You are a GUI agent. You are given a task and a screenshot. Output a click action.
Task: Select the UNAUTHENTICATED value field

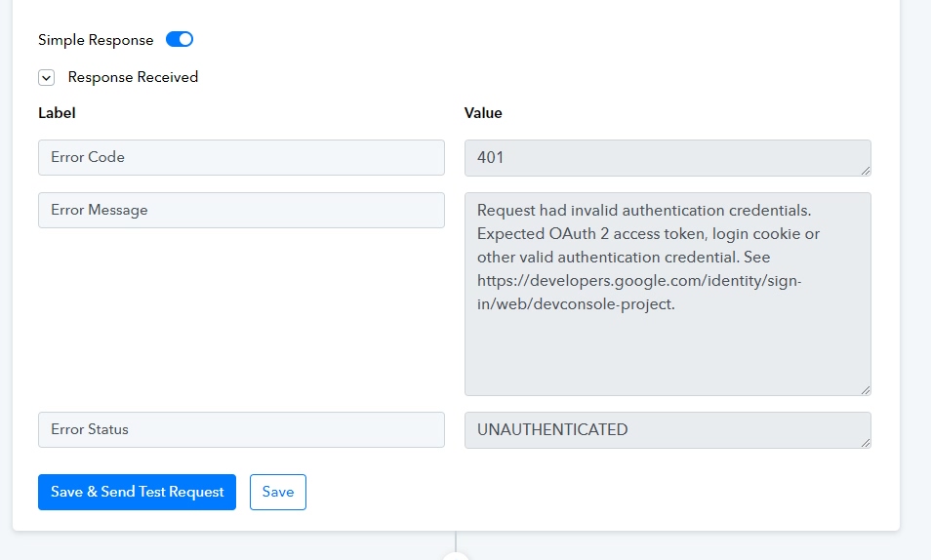pos(668,430)
